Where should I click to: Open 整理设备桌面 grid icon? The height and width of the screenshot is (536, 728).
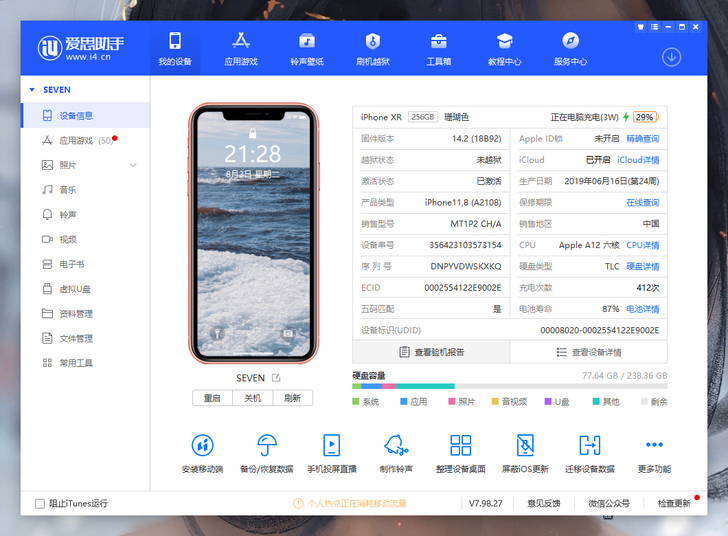click(x=461, y=445)
